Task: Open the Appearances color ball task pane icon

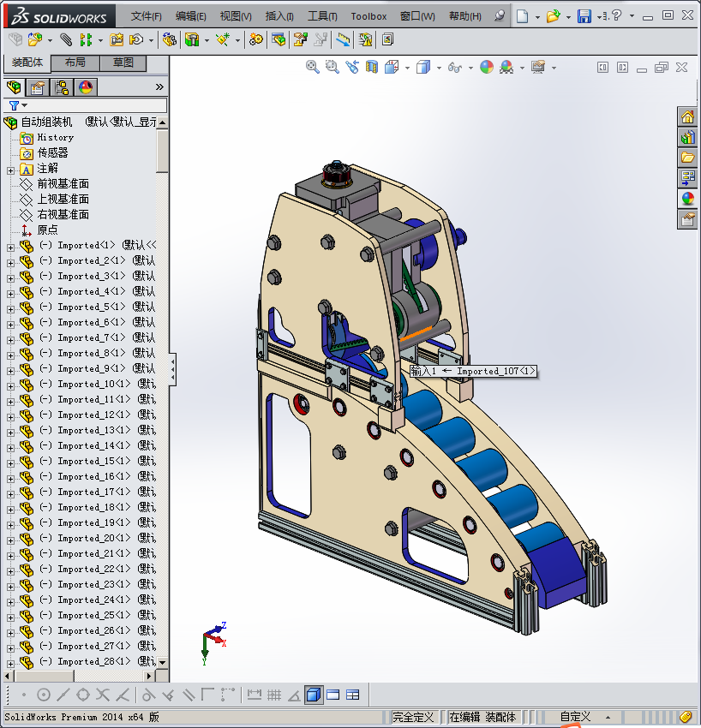Action: tap(687, 198)
